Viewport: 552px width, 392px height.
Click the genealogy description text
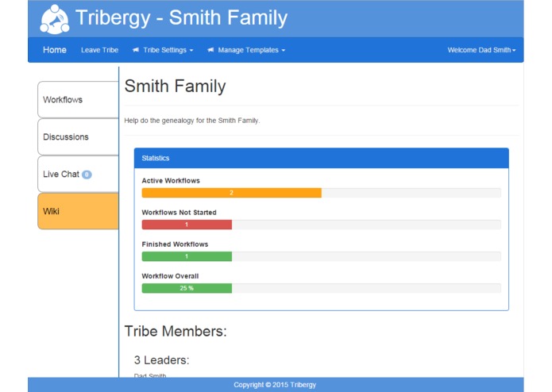pos(192,121)
